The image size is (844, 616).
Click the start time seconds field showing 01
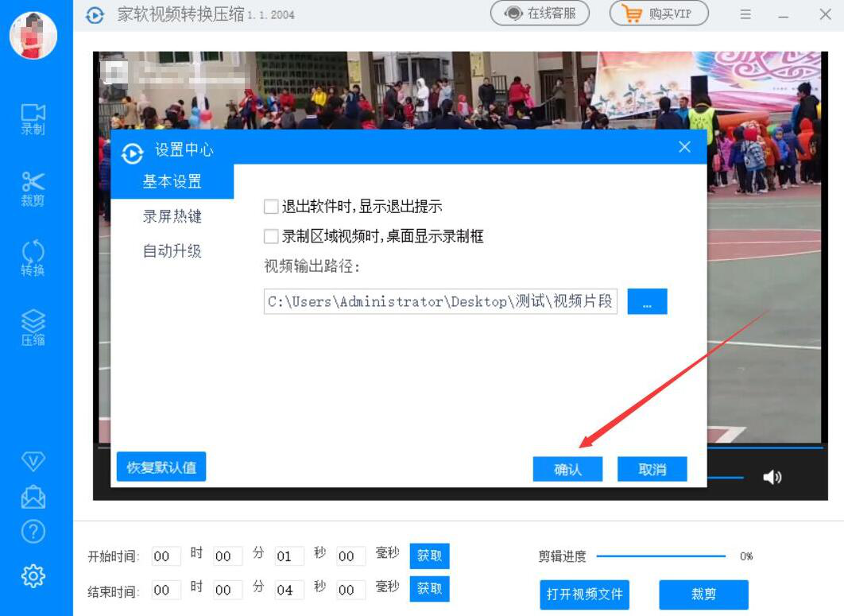pos(289,556)
